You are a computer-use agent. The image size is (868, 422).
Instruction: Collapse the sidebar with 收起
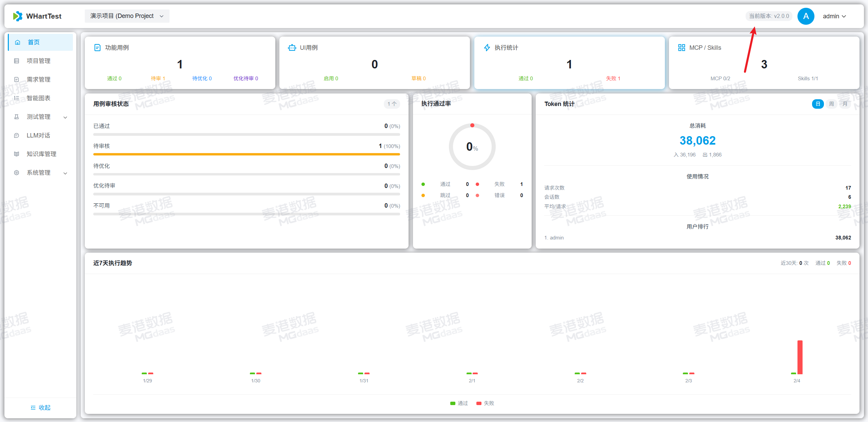[x=40, y=407]
